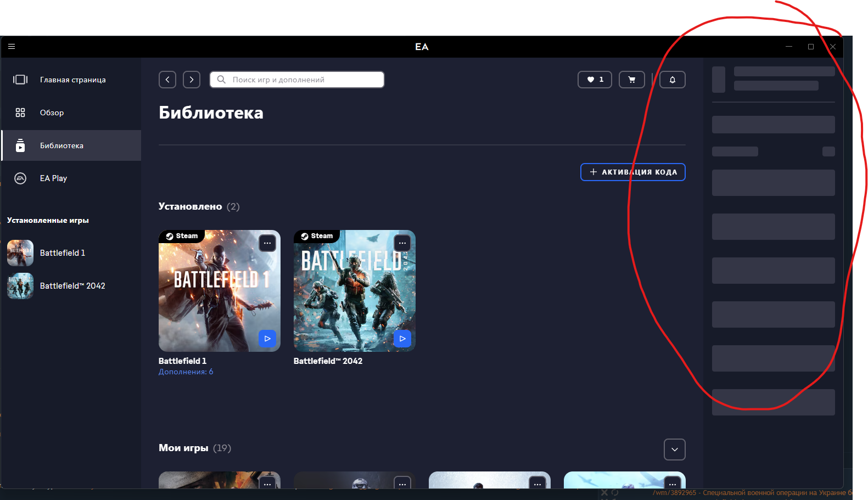
Task: Go to Главная страница in sidebar
Action: click(x=72, y=80)
